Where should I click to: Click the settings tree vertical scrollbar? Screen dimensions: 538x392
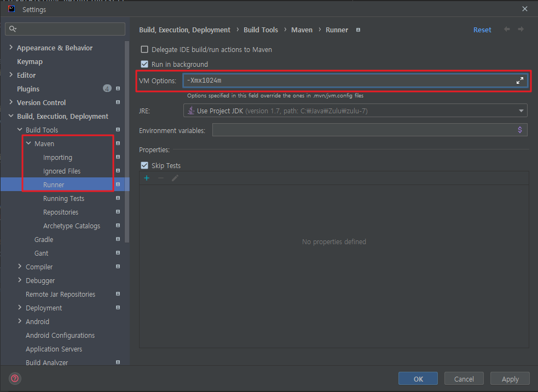(128, 142)
